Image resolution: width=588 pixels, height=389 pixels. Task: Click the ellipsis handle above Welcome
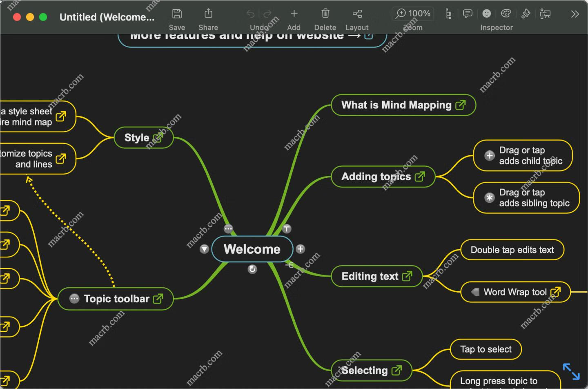228,229
